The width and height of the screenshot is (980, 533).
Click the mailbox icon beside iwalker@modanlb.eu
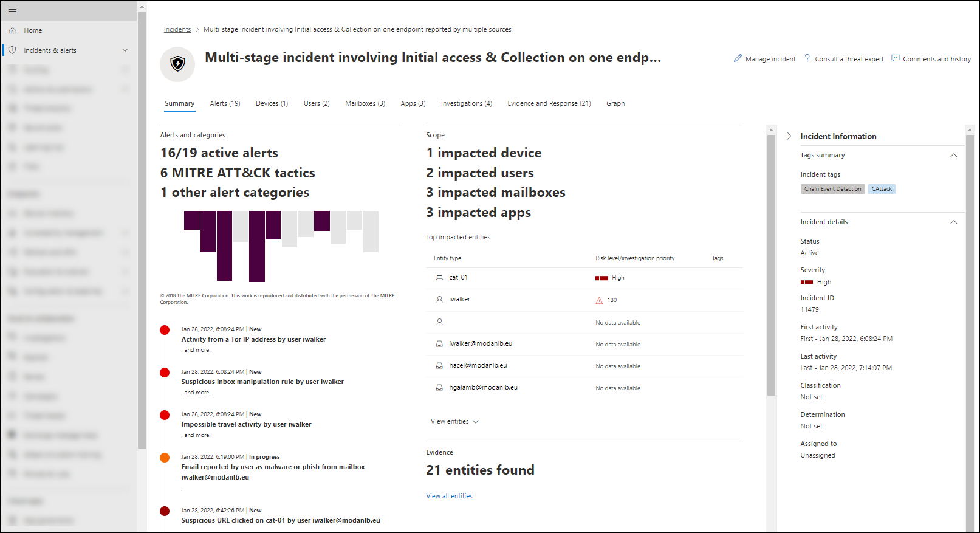point(439,344)
